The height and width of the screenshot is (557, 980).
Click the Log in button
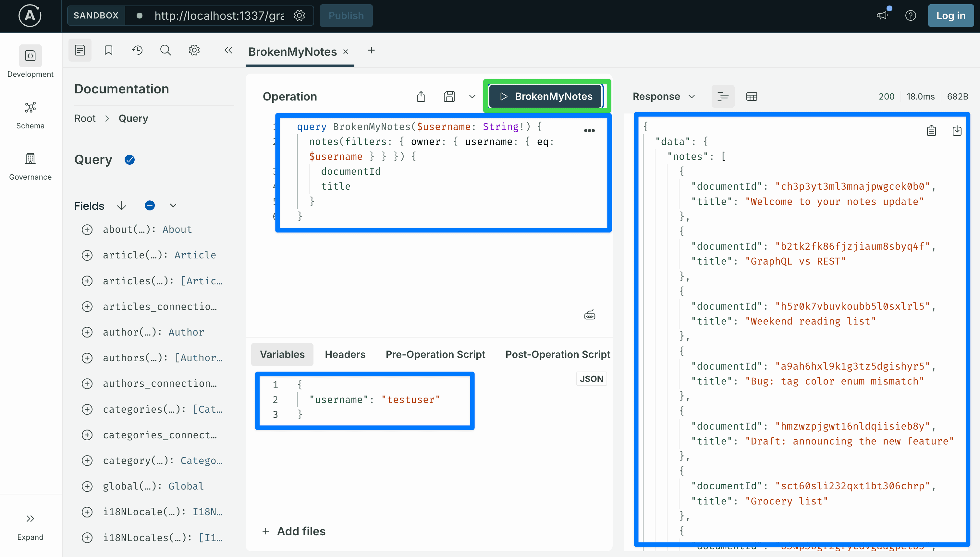click(x=950, y=16)
